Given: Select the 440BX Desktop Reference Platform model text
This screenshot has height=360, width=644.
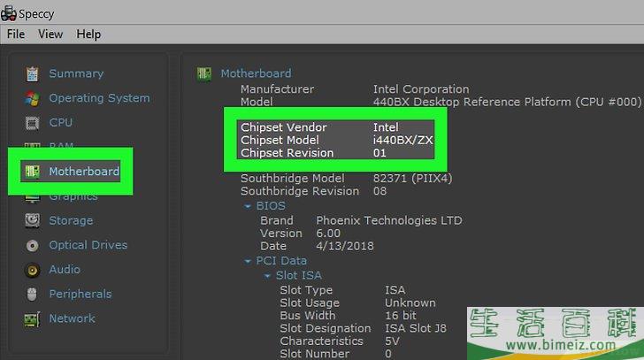Looking at the screenshot, I should (x=507, y=102).
